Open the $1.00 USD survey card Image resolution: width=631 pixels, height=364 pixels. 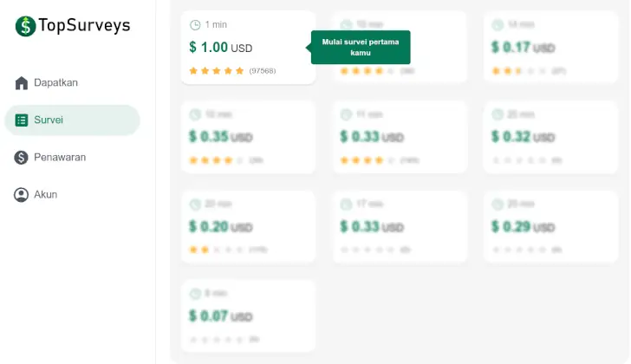tap(248, 48)
